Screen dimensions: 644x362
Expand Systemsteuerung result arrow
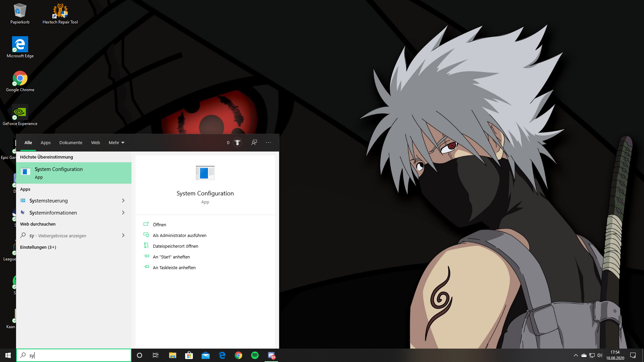123,200
